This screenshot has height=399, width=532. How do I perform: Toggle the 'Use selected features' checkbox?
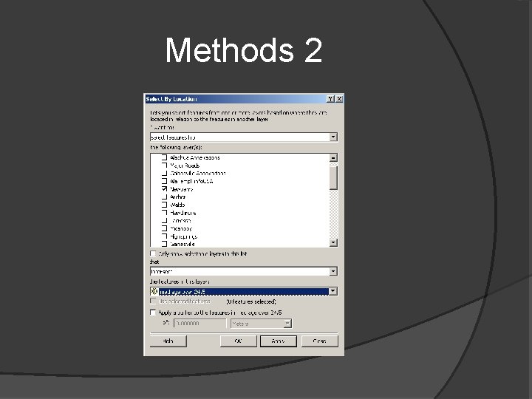point(153,301)
